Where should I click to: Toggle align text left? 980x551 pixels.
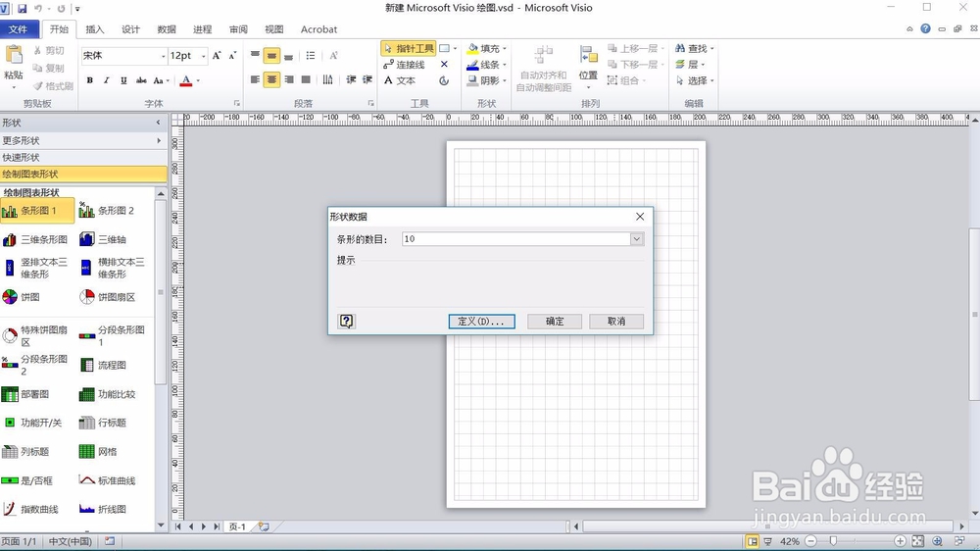point(255,79)
